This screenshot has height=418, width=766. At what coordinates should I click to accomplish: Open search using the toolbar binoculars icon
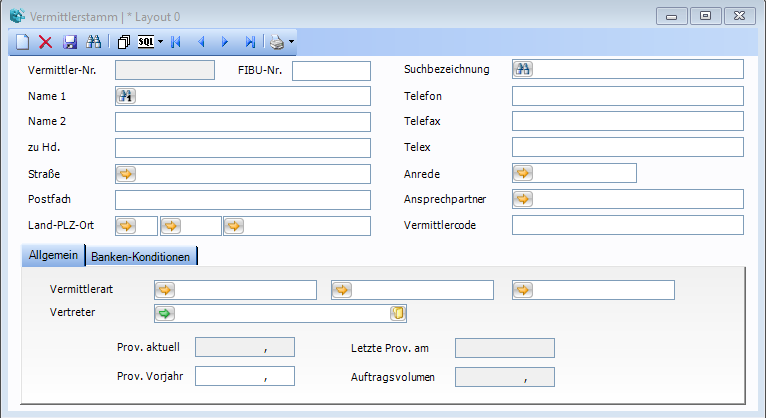[94, 42]
